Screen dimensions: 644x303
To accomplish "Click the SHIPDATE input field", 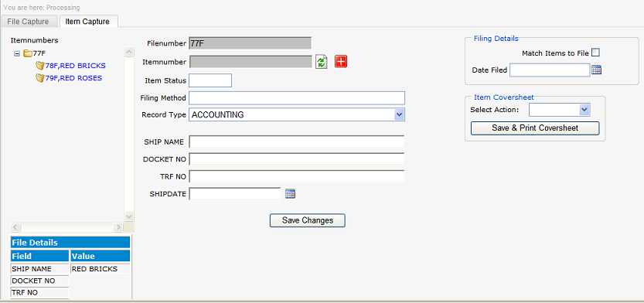I will (234, 194).
